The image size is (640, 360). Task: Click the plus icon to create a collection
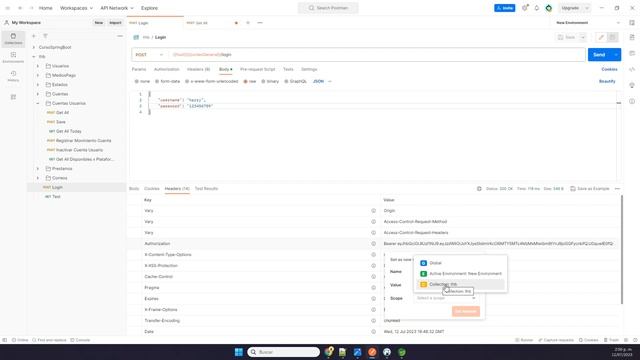[34, 36]
